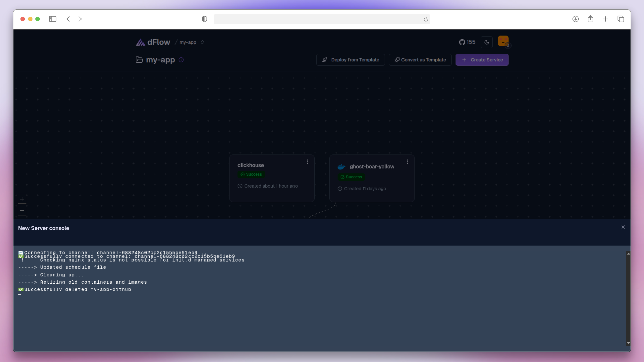Image resolution: width=644 pixels, height=362 pixels.
Task: Click the info icon next to my-app
Action: click(x=181, y=60)
